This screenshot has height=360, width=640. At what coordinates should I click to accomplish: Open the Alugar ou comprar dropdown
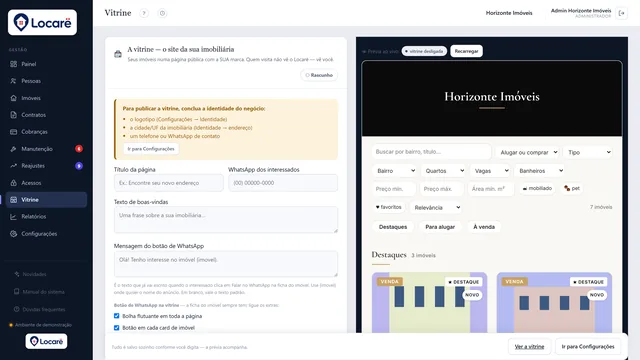click(527, 152)
